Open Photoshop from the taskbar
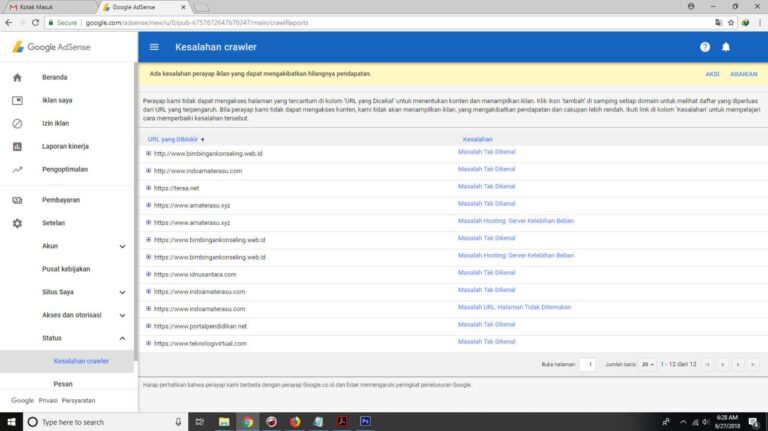This screenshot has width=768, height=431. (365, 422)
